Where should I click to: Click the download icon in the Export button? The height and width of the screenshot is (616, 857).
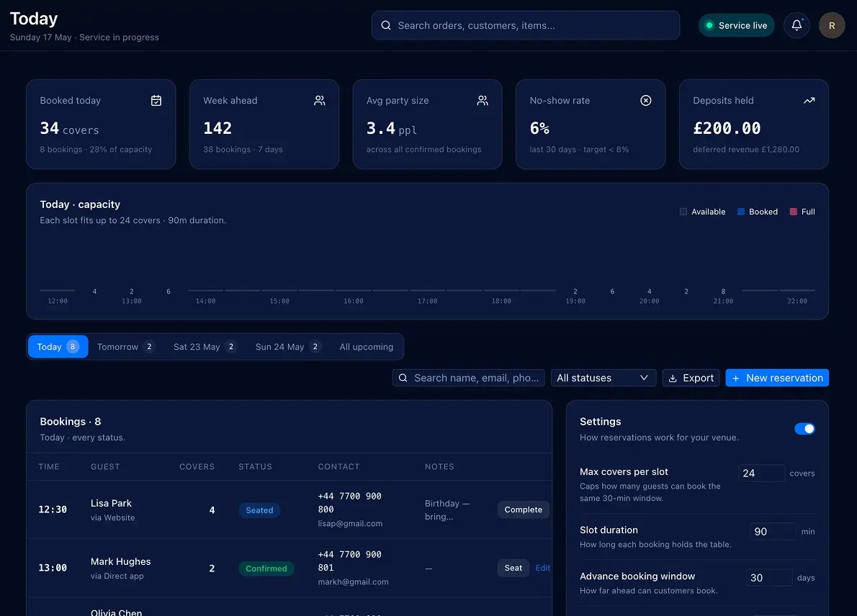click(x=673, y=379)
